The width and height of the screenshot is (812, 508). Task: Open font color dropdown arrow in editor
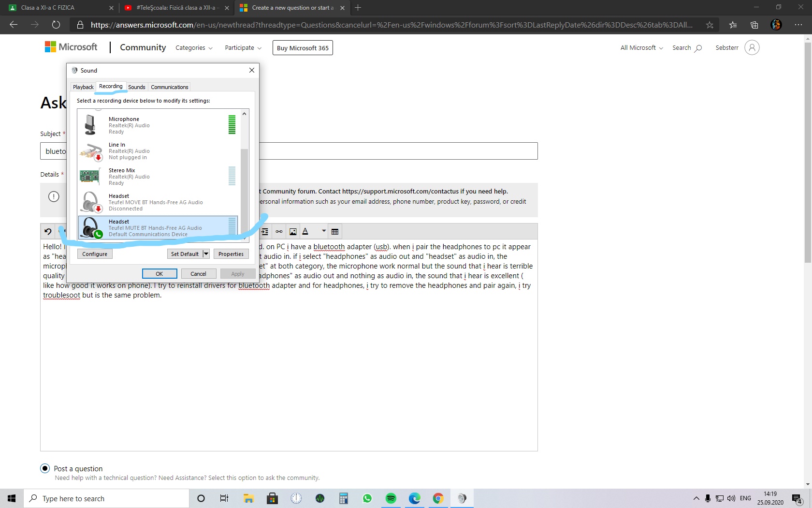coord(324,231)
